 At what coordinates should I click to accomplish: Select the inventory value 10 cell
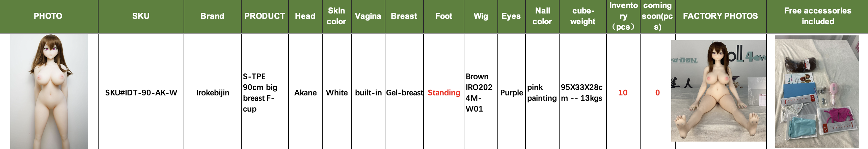point(623,93)
